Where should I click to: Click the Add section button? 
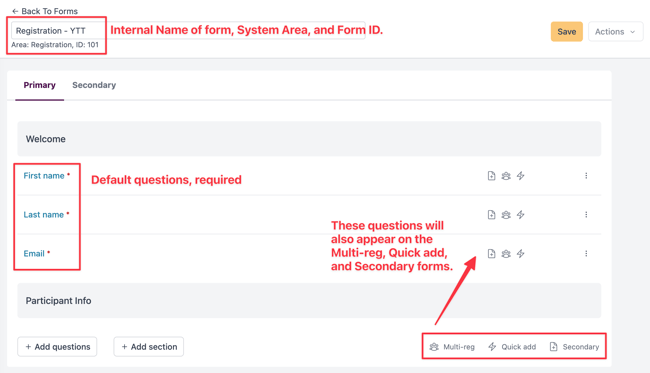149,346
